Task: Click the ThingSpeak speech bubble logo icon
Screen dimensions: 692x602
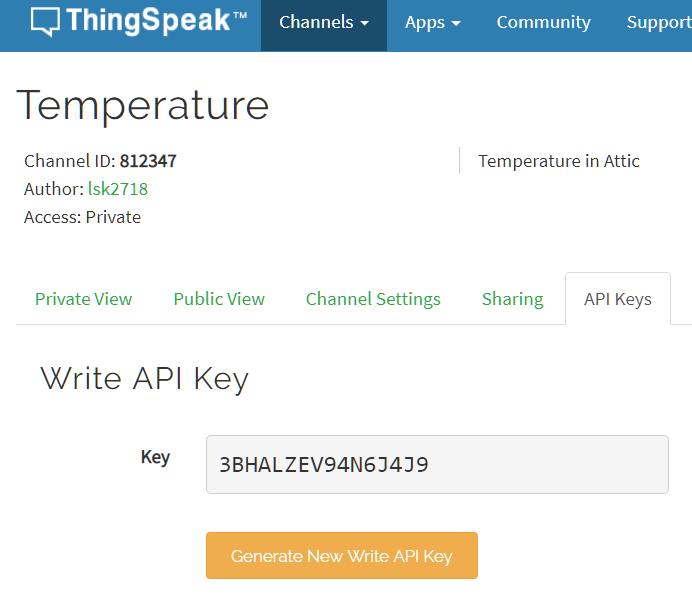Action: click(x=45, y=21)
